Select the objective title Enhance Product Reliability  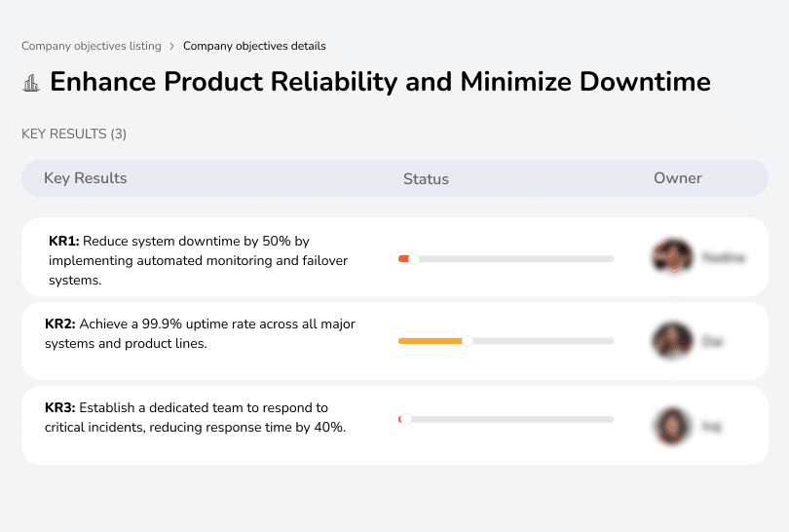click(380, 82)
